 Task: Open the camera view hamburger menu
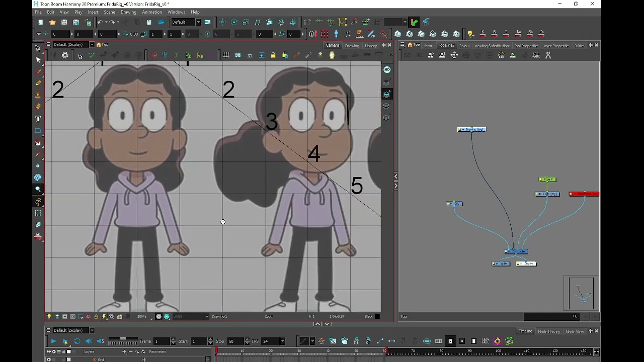coord(48,45)
